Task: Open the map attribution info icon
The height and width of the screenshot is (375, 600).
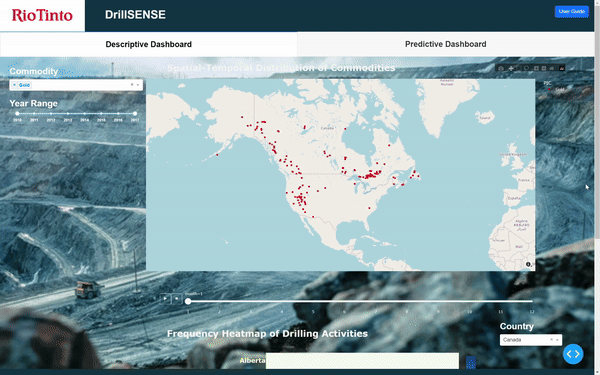Action: 528,264
